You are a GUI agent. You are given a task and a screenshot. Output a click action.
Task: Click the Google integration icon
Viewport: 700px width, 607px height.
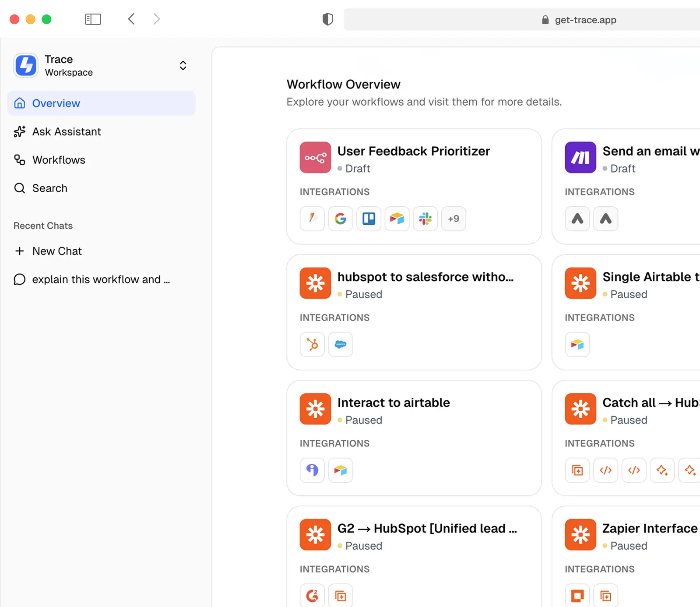tap(340, 219)
